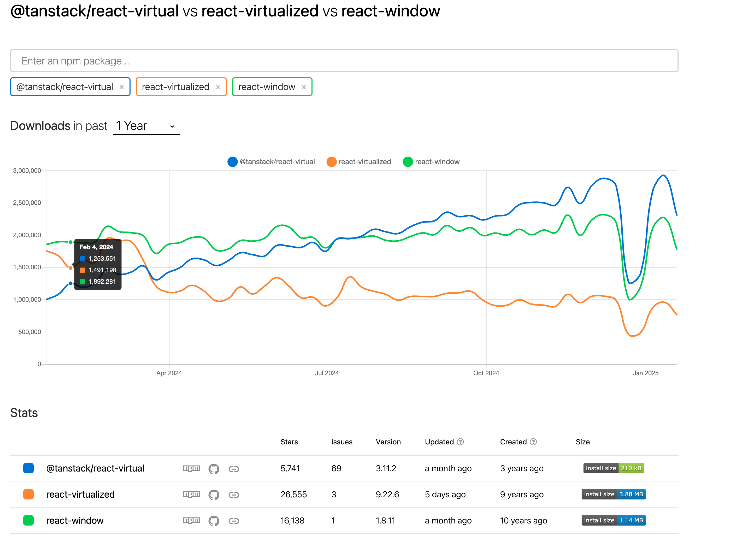Click the react-virtualized name in Stats table
This screenshot has width=730, height=560.
tap(80, 494)
